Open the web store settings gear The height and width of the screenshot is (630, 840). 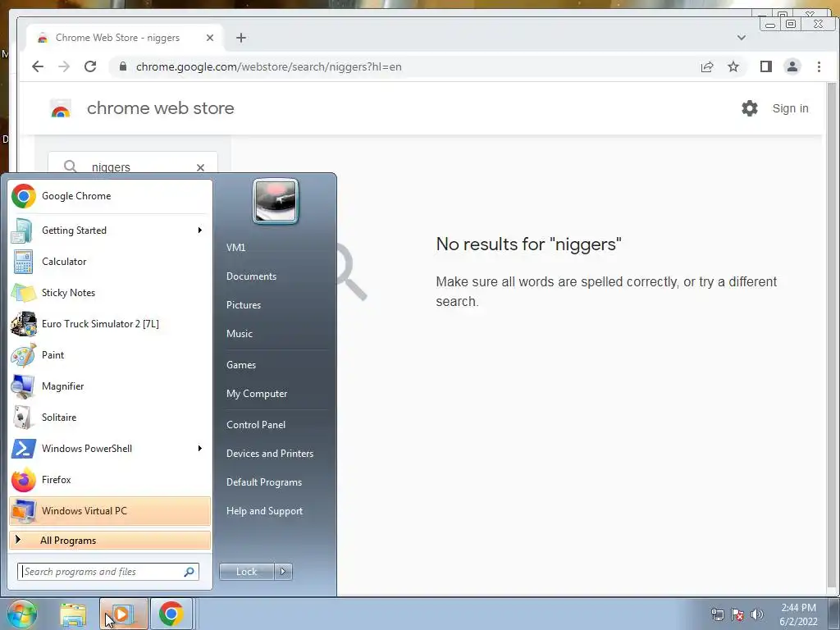pos(750,108)
